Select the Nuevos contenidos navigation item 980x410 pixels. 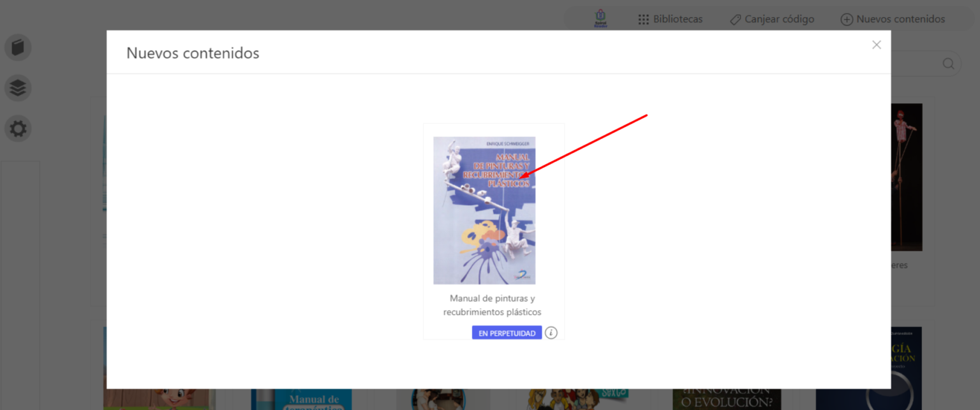tap(901, 19)
